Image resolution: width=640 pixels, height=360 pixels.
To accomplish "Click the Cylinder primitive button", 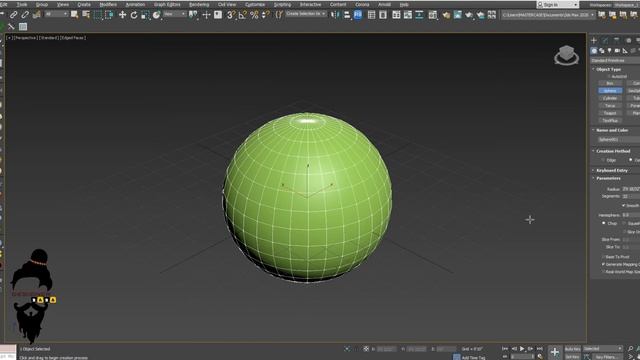I will pyautogui.click(x=610, y=98).
